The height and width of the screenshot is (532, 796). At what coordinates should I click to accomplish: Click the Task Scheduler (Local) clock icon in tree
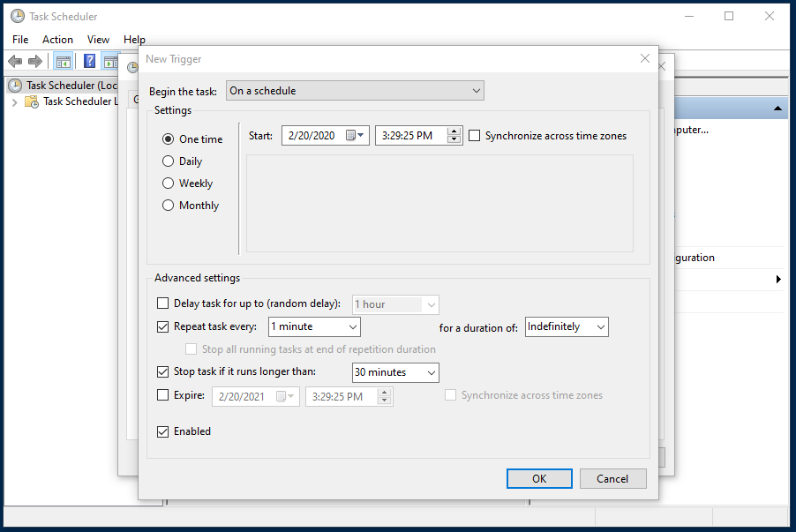[16, 86]
